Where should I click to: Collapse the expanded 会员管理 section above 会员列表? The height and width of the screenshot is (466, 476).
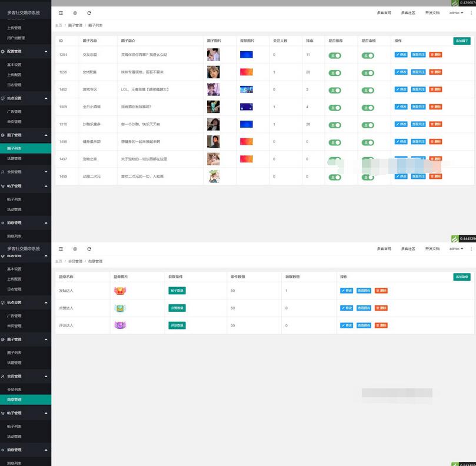tap(25, 376)
